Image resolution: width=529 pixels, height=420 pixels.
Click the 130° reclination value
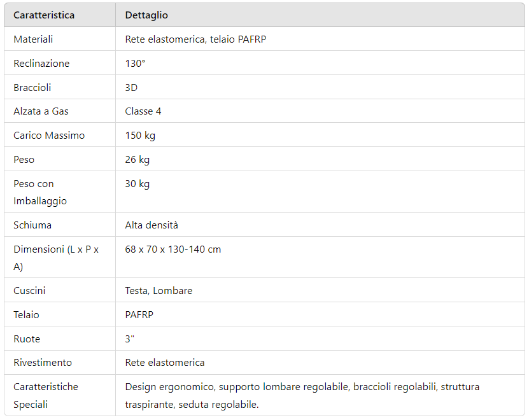click(x=135, y=64)
